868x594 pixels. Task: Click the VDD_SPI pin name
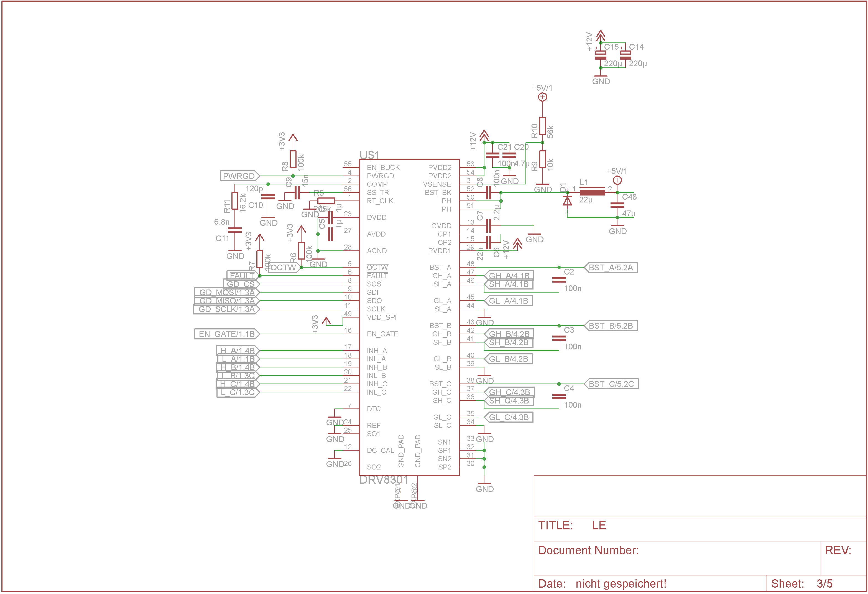pos(382,318)
